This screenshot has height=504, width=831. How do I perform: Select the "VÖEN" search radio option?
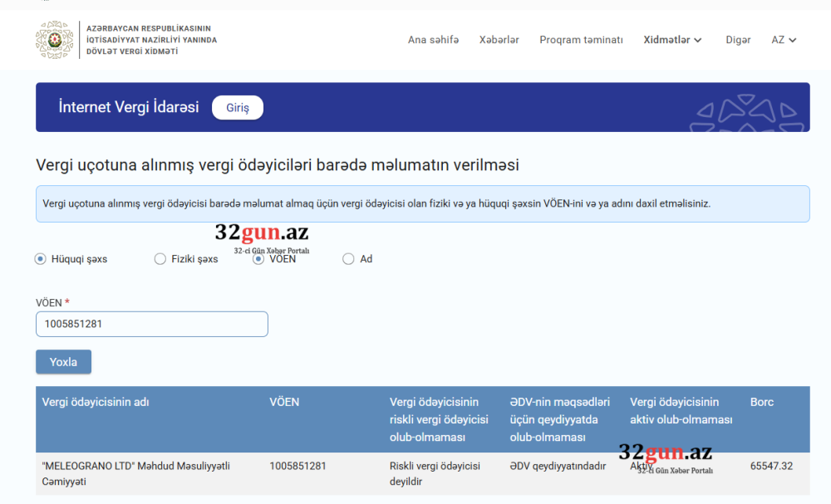257,258
